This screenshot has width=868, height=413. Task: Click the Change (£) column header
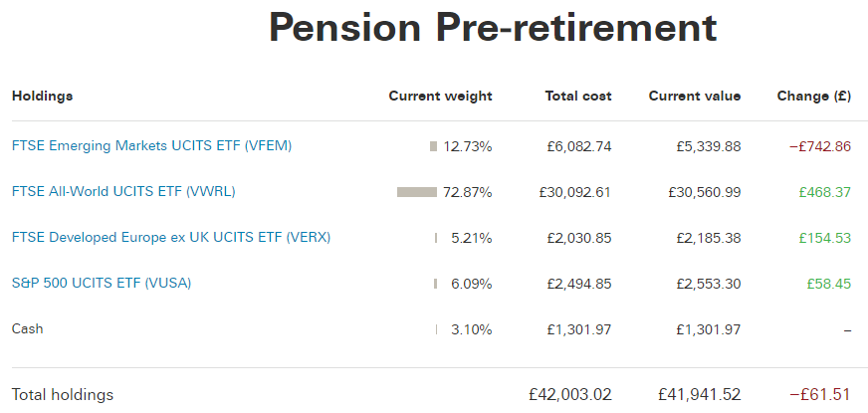[x=814, y=97]
